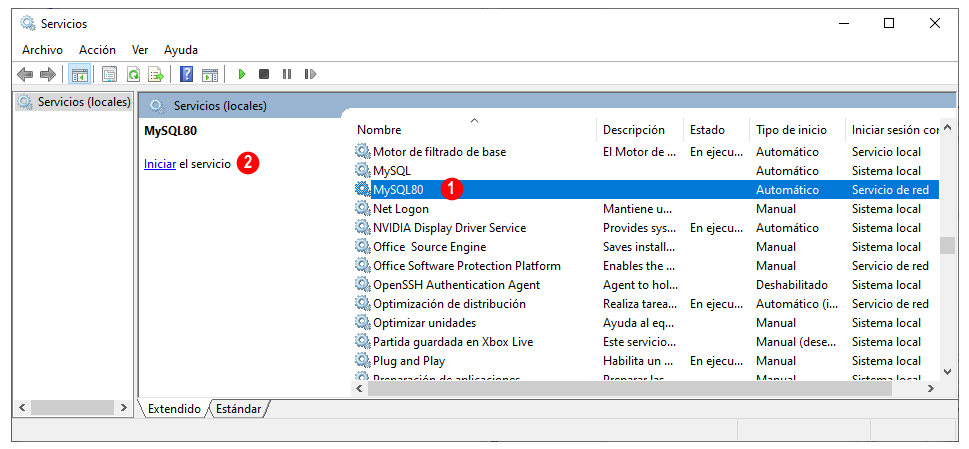
Task: Click the green Refresh toolbar icon
Action: click(133, 75)
